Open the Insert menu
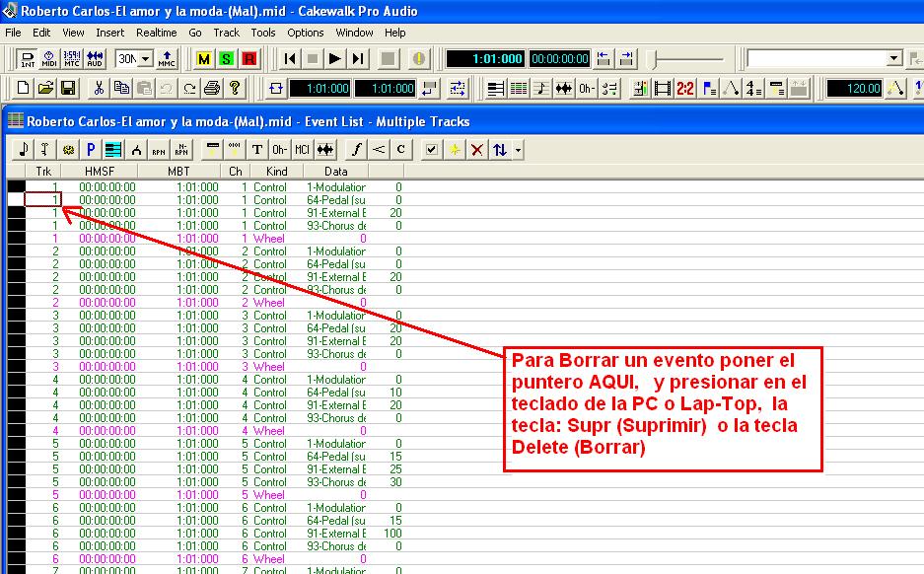Viewport: 924px width, 574px height. click(110, 33)
